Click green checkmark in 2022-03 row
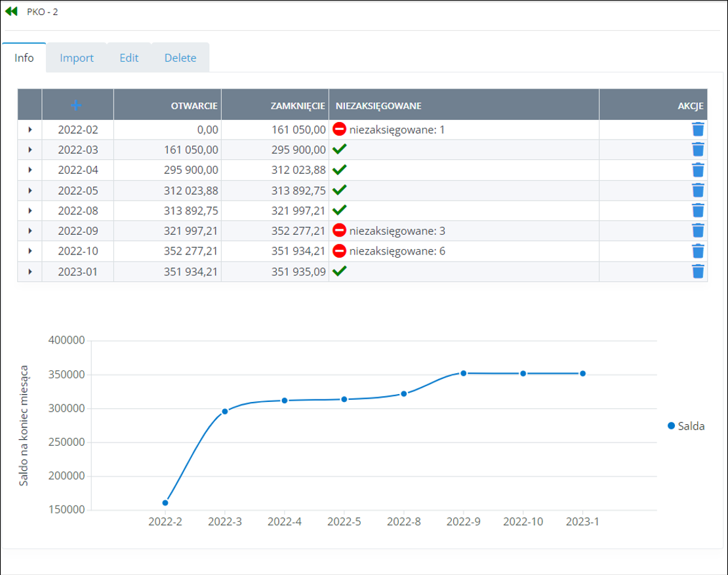The height and width of the screenshot is (575, 728). click(340, 150)
